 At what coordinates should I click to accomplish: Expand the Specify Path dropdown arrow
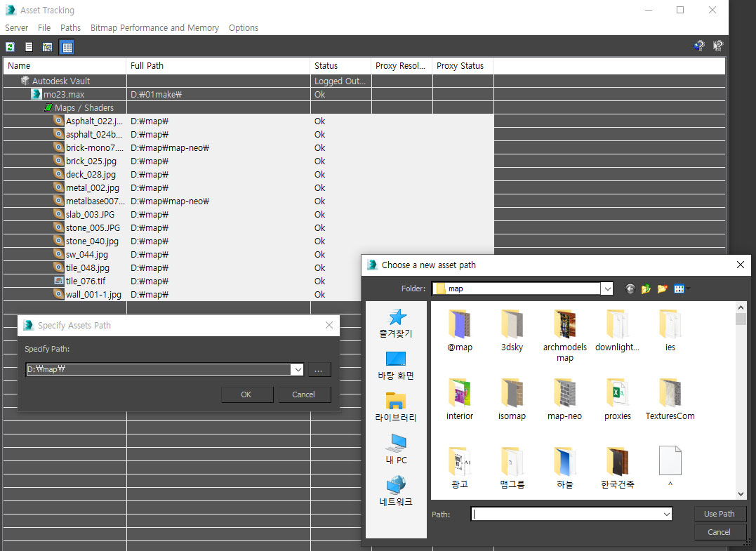click(298, 370)
